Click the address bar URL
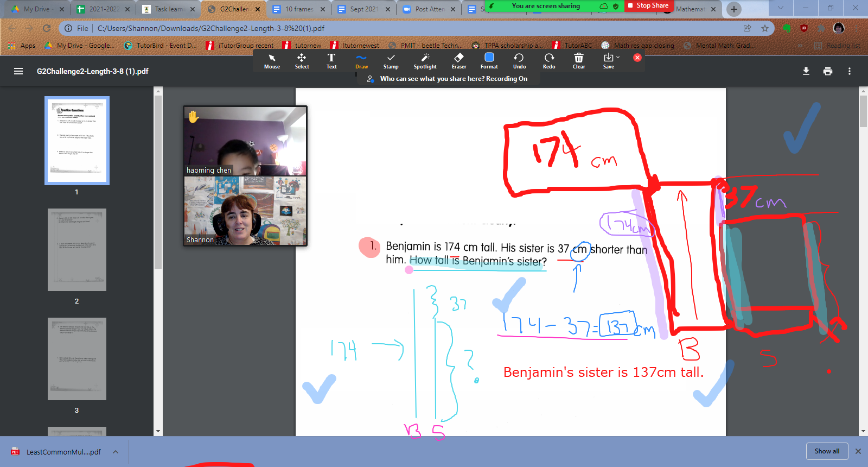The image size is (868, 467). click(x=211, y=28)
